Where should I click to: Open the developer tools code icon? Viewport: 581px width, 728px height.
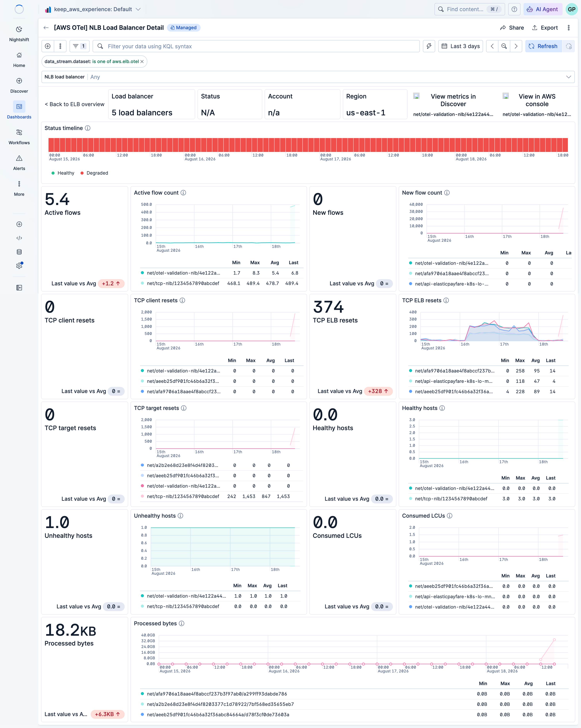[19, 238]
